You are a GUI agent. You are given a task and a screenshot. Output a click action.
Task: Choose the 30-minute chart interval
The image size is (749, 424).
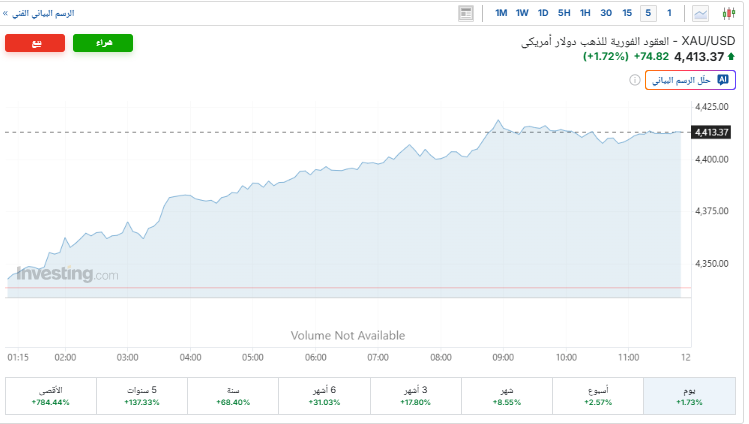[606, 13]
